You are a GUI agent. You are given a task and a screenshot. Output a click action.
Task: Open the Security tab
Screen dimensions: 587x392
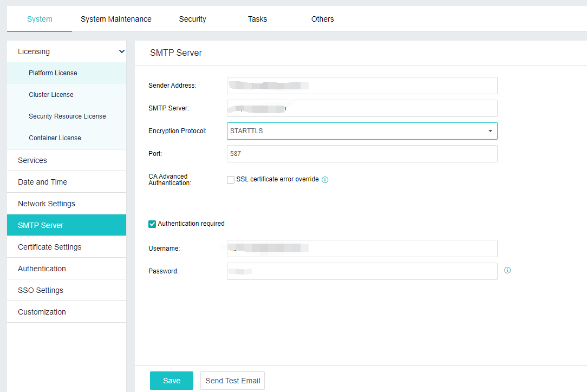(192, 19)
